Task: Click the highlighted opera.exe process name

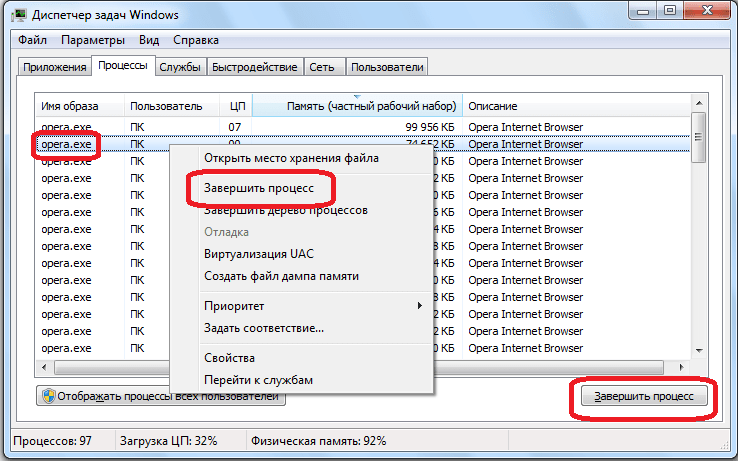Action: point(66,144)
